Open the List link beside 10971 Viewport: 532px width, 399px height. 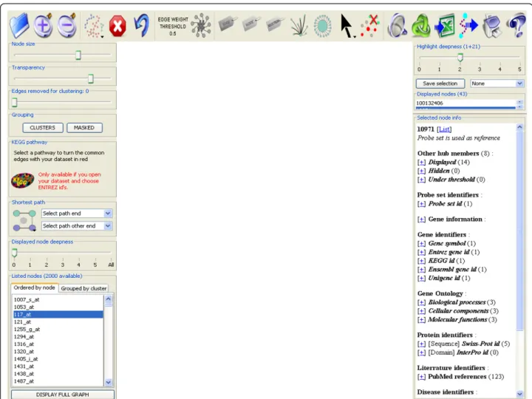tap(444, 129)
